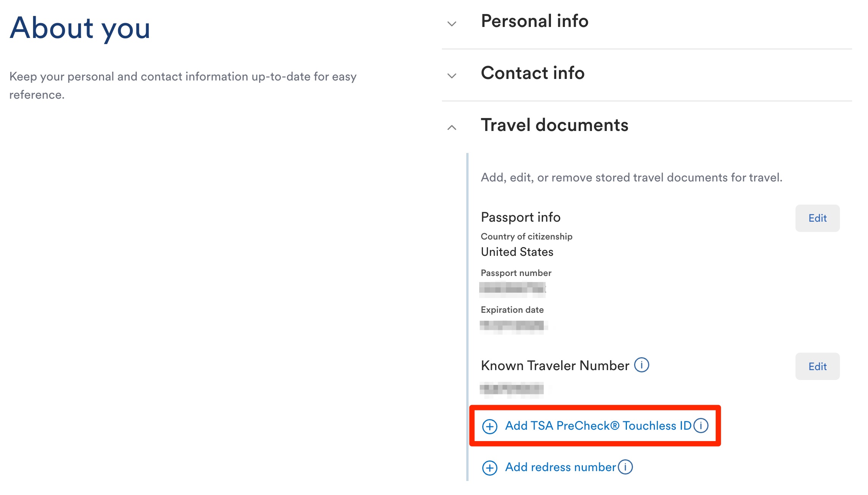868x495 pixels.
Task: Click the blurred passport number field
Action: coord(513,288)
